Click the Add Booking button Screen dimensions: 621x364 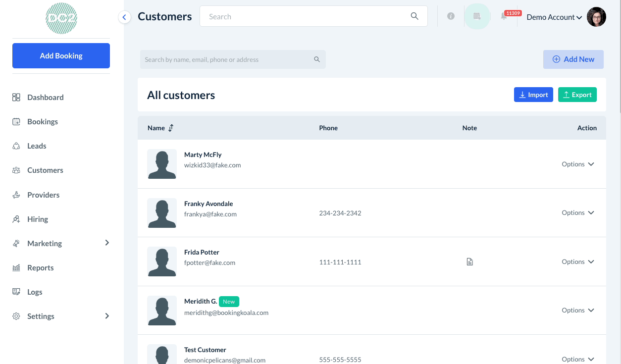click(61, 55)
